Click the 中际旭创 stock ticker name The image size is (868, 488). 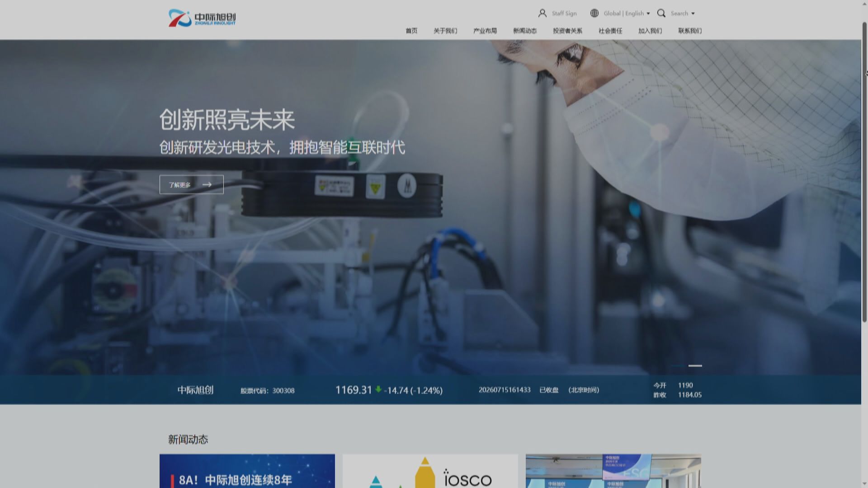[195, 390]
